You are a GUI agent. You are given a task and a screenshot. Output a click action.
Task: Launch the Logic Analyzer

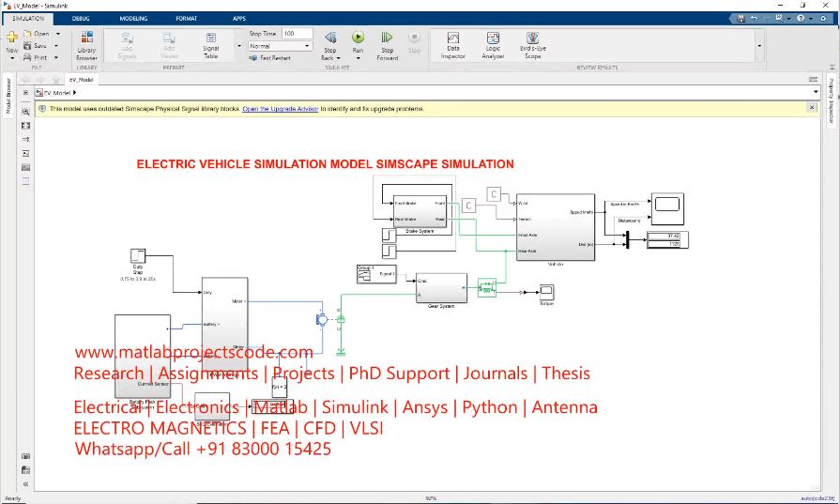(493, 43)
